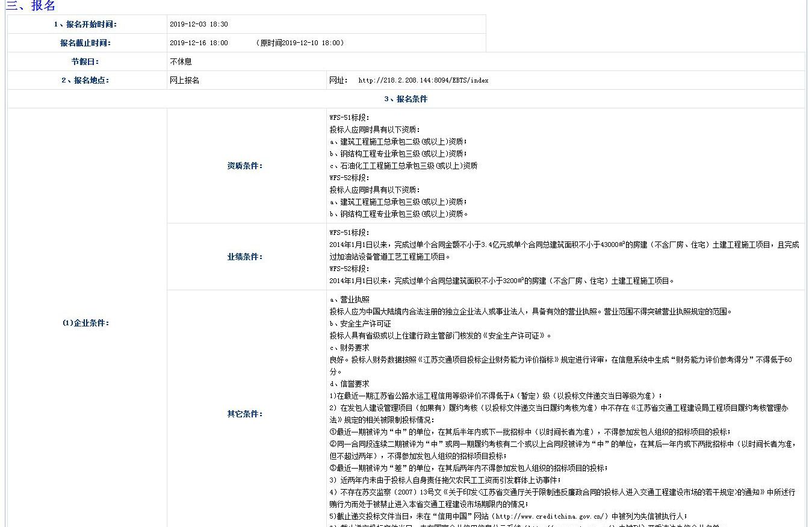Click the line starting '③最近一期被评为“差”的单位'
Image resolution: width=812 pixels, height=527 pixels.
469,468
